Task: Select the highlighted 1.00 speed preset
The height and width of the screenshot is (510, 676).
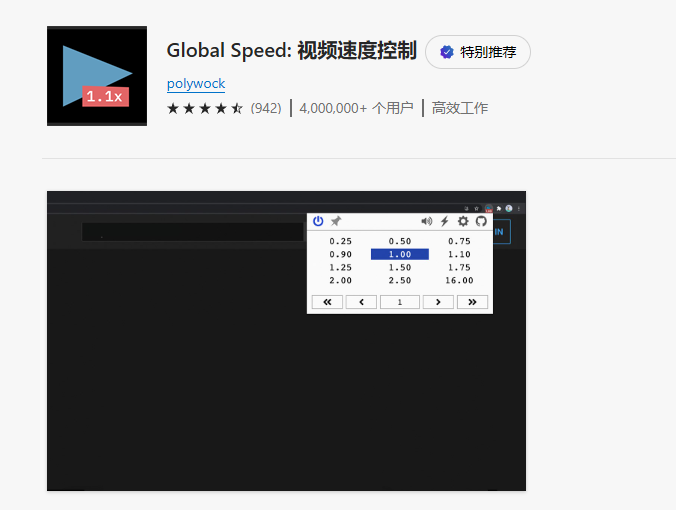Action: pos(400,254)
